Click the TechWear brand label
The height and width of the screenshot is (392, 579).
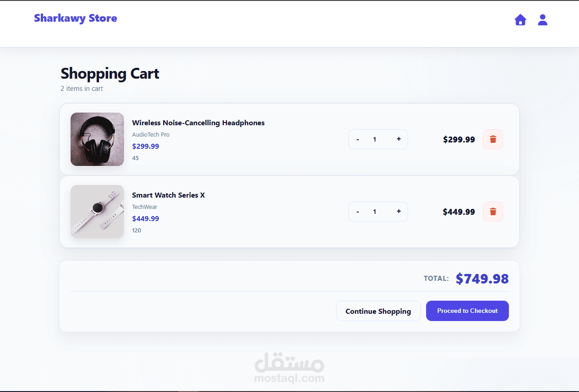[x=145, y=207]
